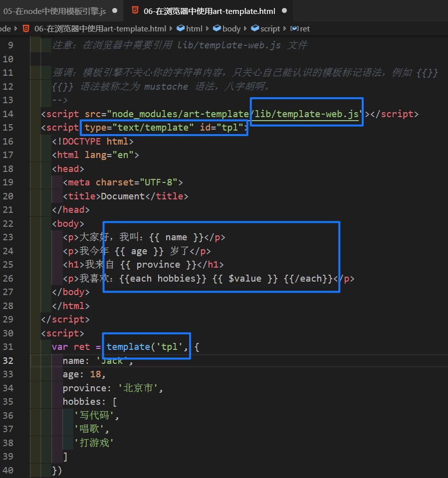This screenshot has height=478, width=448.
Task: Open the script breadcrumb segment
Action: [270, 28]
